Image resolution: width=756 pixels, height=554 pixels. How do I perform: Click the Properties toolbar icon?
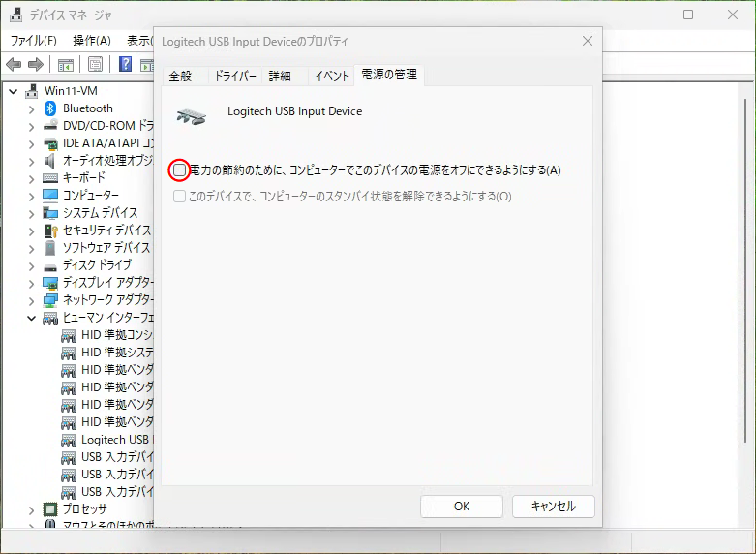point(95,64)
